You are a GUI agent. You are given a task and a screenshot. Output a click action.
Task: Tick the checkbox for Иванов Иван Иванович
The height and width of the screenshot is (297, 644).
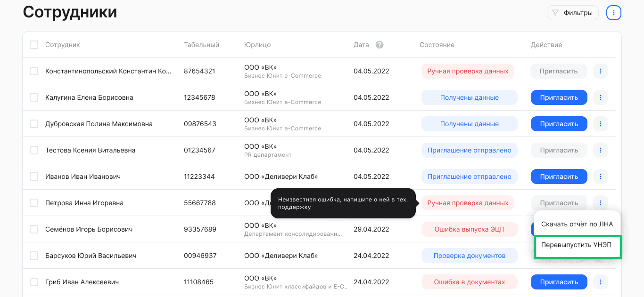(x=34, y=177)
